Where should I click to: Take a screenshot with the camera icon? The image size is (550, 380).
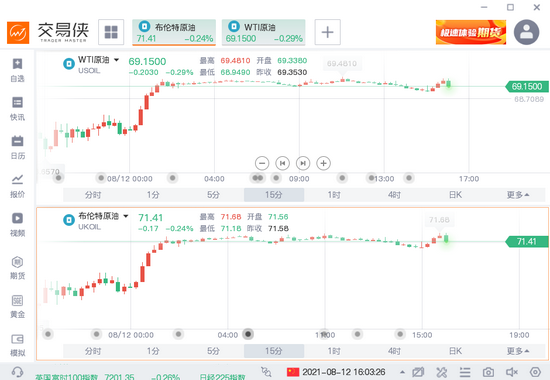[488, 372]
